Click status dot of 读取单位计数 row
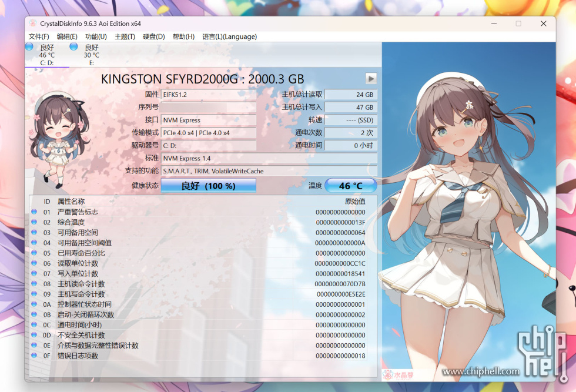576x392 pixels. click(34, 263)
